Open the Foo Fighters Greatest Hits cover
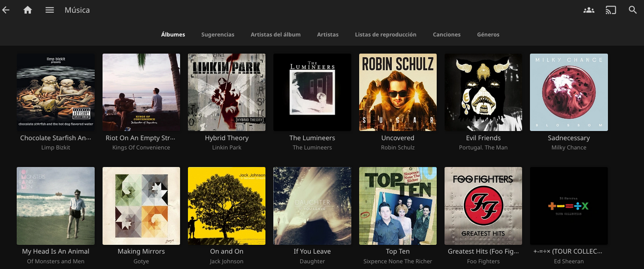Viewport: 644px width, 269px height. tap(483, 206)
